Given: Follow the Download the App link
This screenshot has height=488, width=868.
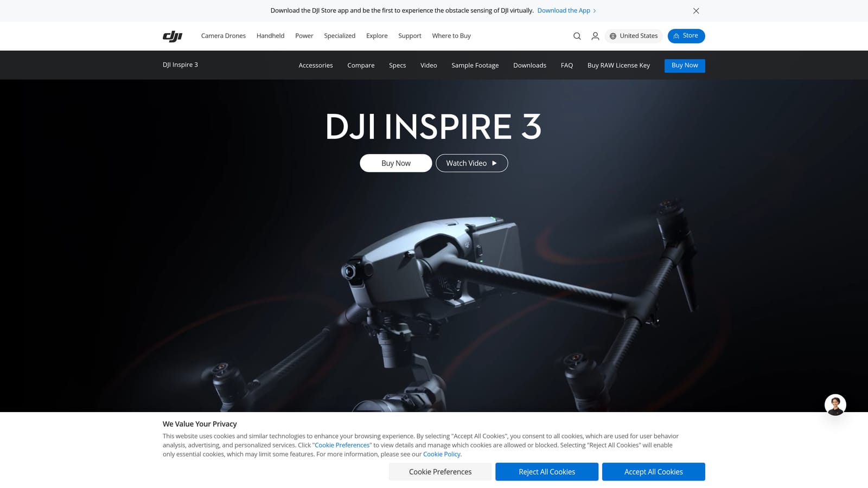Looking at the screenshot, I should [x=567, y=11].
